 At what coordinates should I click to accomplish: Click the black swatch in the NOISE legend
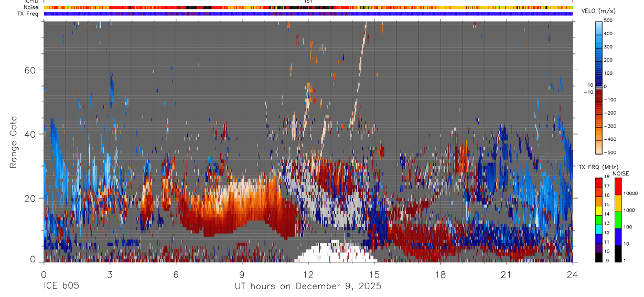(618, 252)
